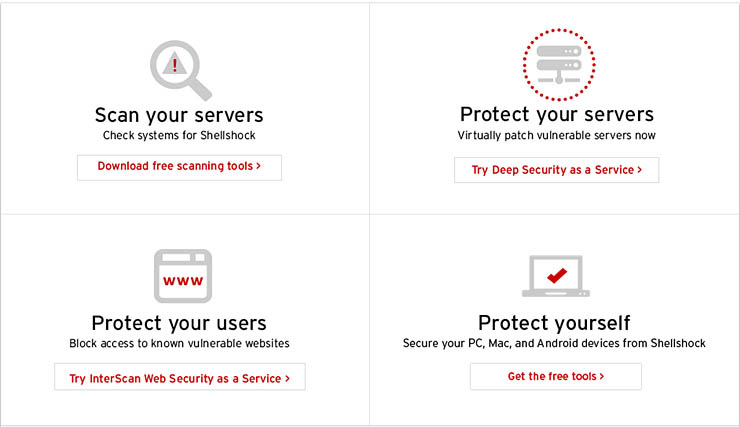The width and height of the screenshot is (740, 427).
Task: Click Virtually patch vulnerable servers now text
Action: tap(556, 135)
